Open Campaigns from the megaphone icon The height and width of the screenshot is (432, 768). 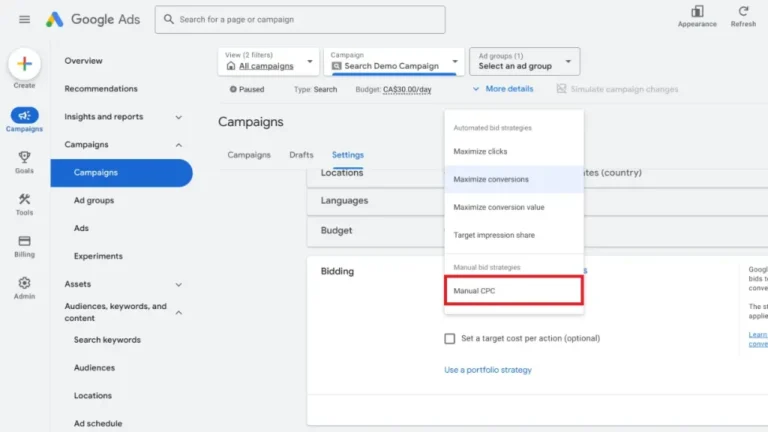24,115
